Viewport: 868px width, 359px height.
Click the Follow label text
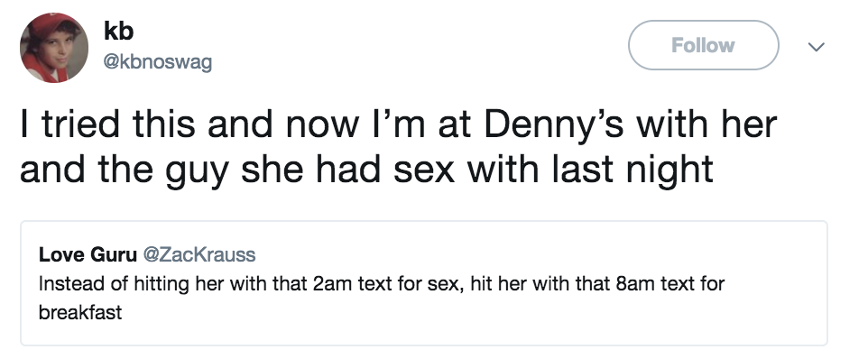(x=703, y=45)
